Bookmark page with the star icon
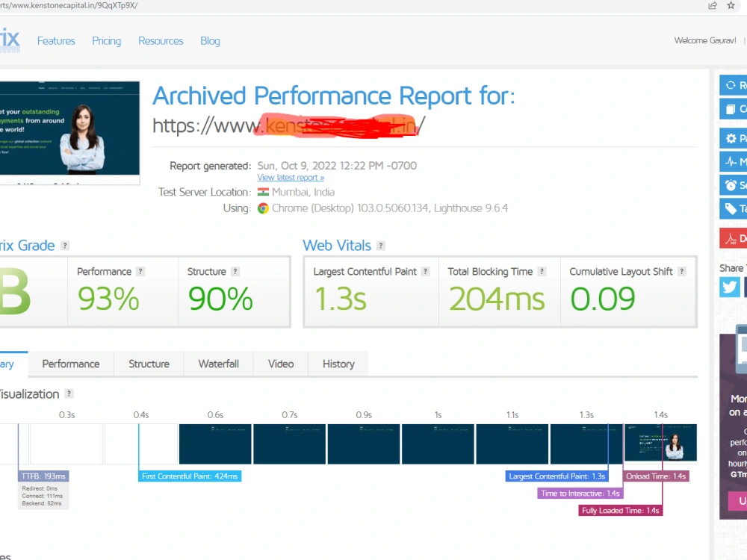This screenshot has height=560, width=747. (731, 5)
